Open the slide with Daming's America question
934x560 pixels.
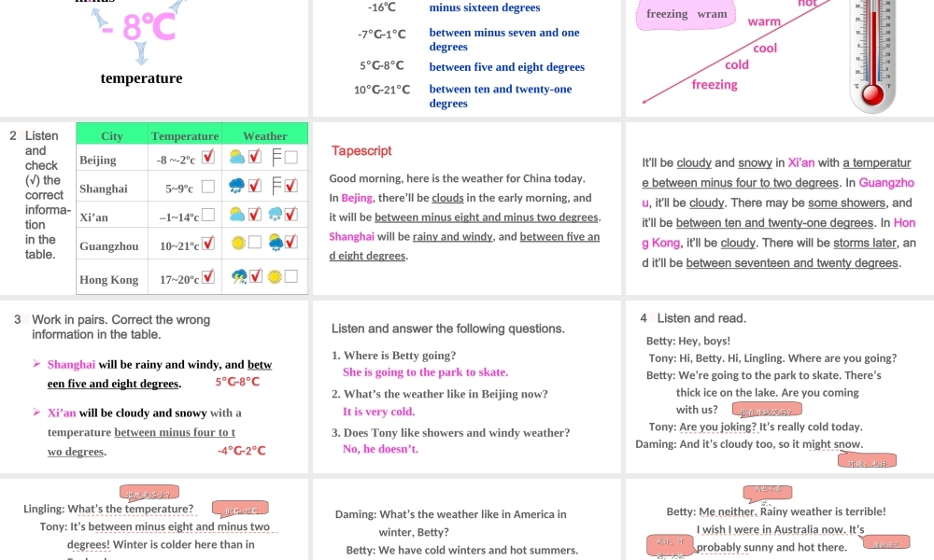[467, 520]
